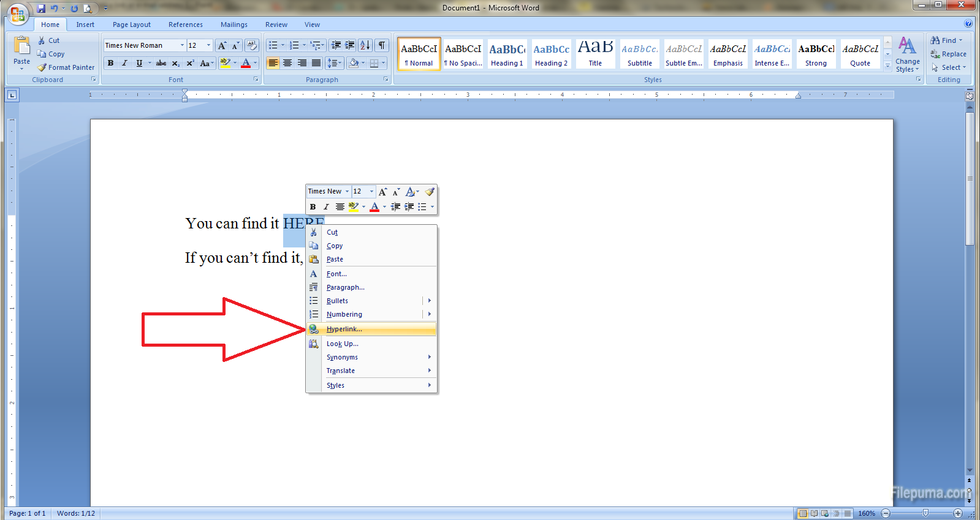Click Copy in the ribbon Clipboard group
980x520 pixels.
click(x=51, y=54)
